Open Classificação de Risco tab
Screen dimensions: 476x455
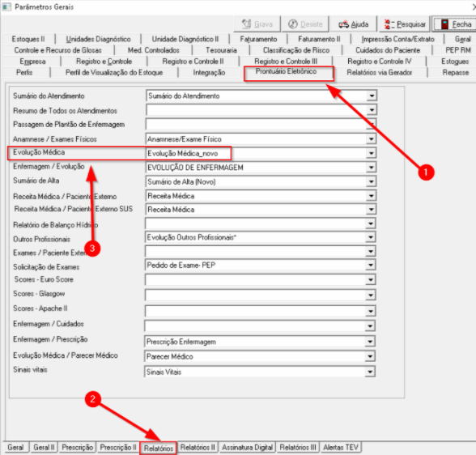(296, 50)
